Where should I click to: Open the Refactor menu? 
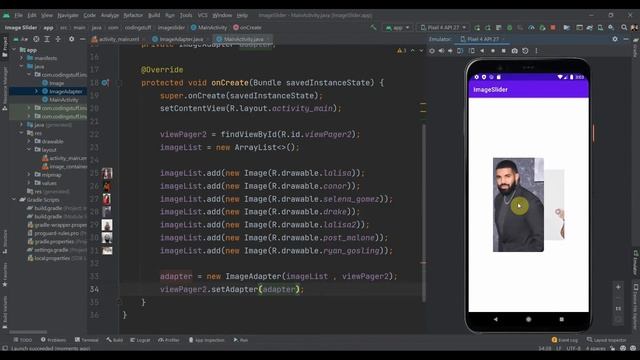tap(133, 15)
